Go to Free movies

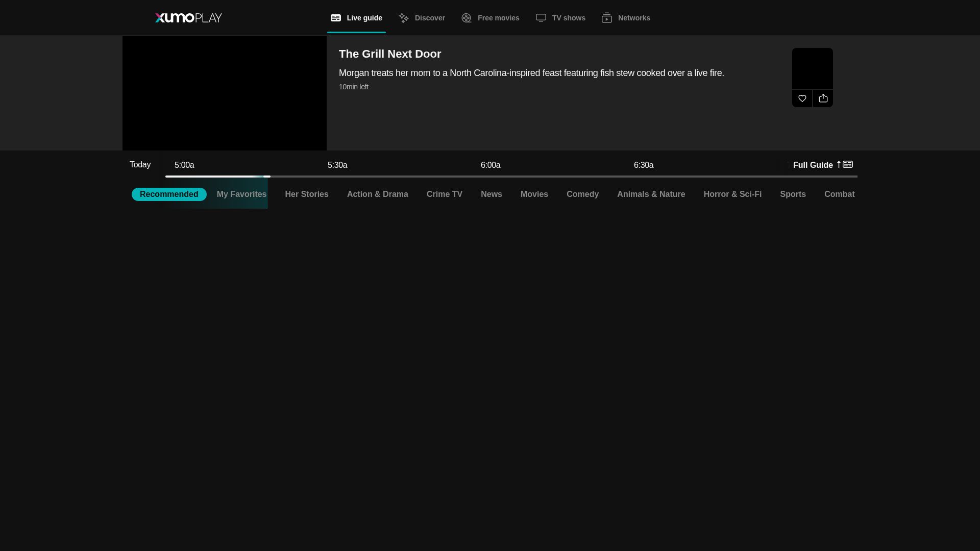(x=490, y=18)
